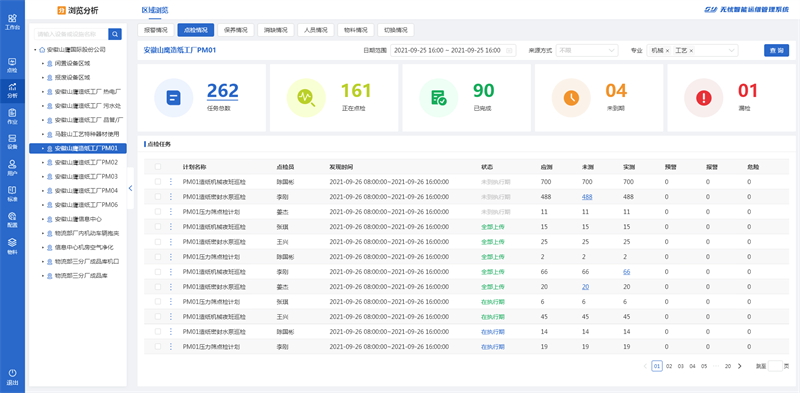The width and height of the screenshot is (800, 393).
Task: Select 安徽山鹰造纸工厂PM02 in the tree
Action: click(x=86, y=162)
